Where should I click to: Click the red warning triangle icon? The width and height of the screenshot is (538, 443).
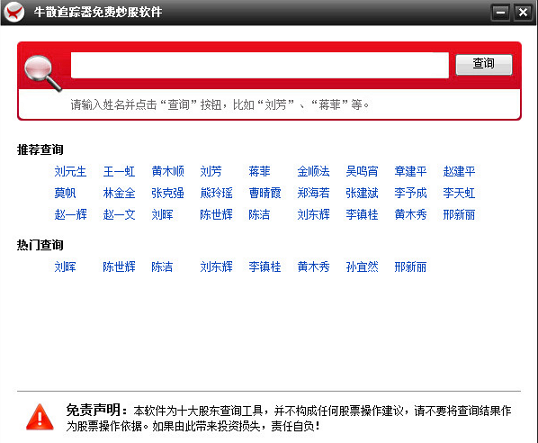[x=40, y=417]
